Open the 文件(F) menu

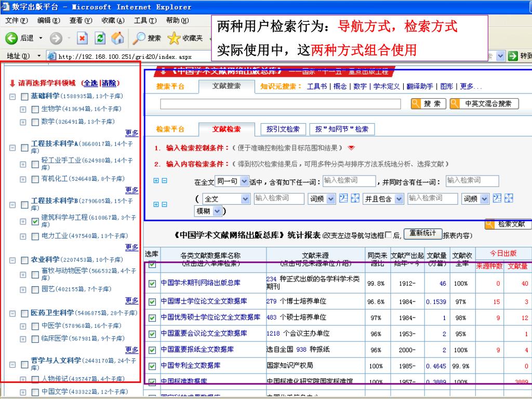[x=16, y=20]
